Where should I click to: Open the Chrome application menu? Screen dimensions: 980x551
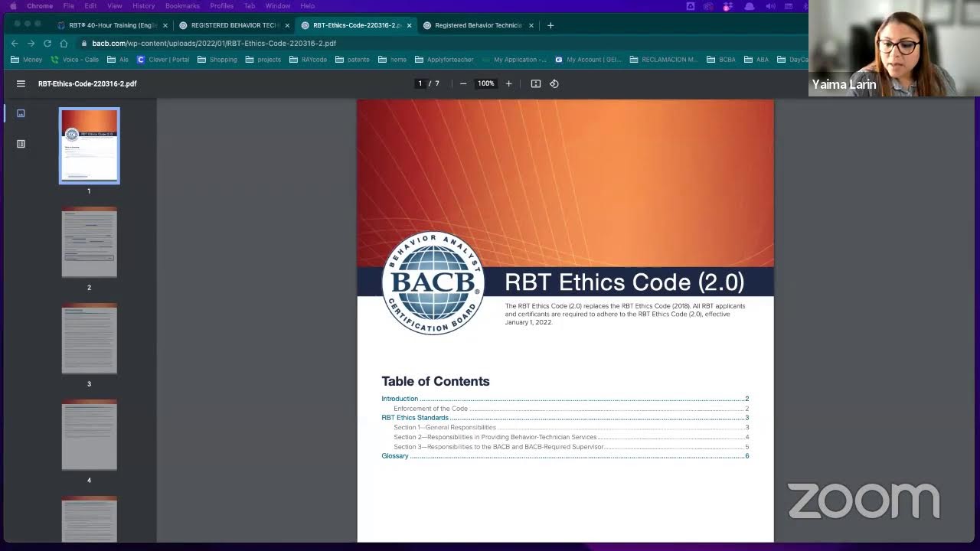click(40, 6)
